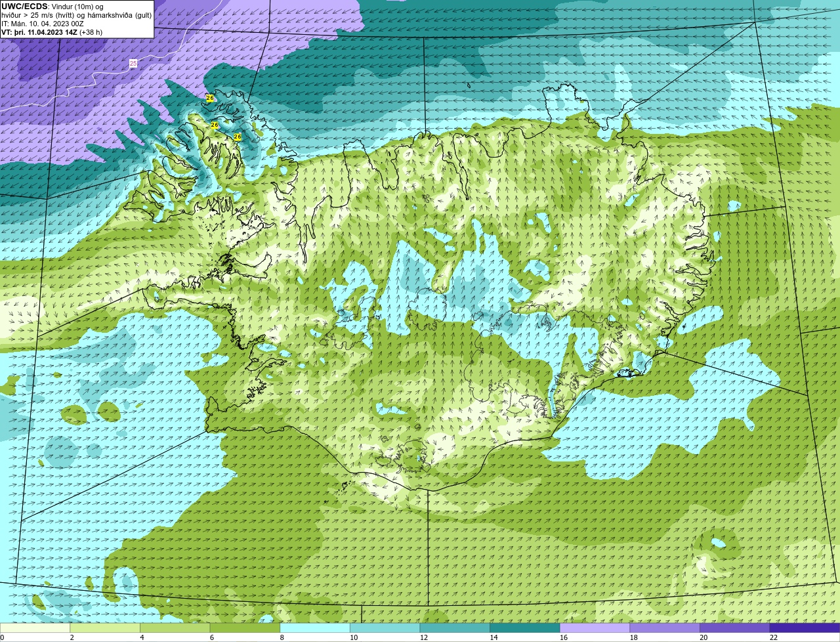Click the northernmost yellow "26" gust marker
Image resolution: width=840 pixels, height=642 pixels.
(x=210, y=98)
